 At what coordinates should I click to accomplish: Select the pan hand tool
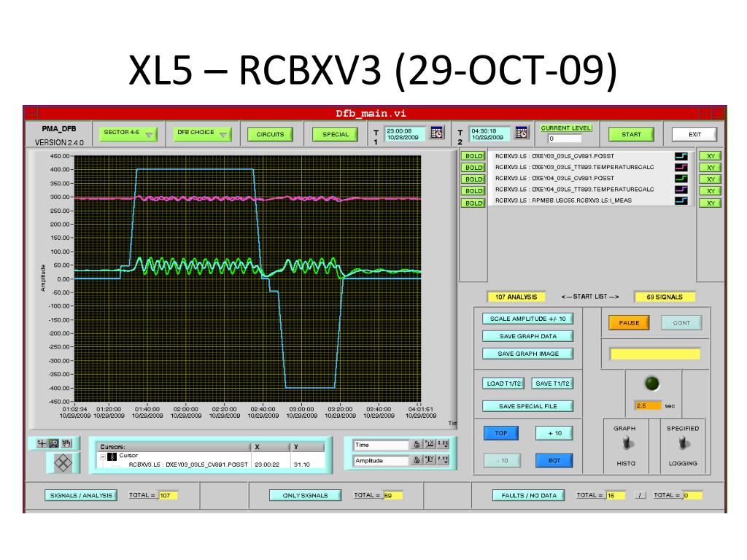[x=66, y=443]
